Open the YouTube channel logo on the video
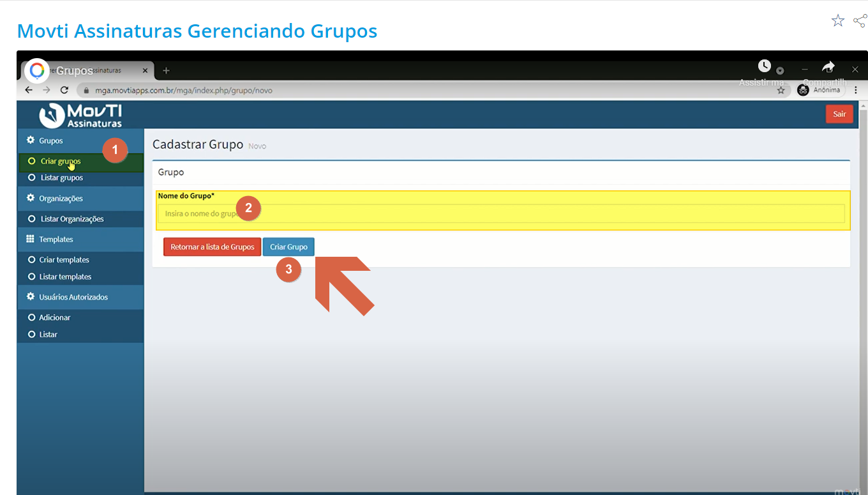Image resolution: width=868 pixels, height=495 pixels. [x=37, y=70]
